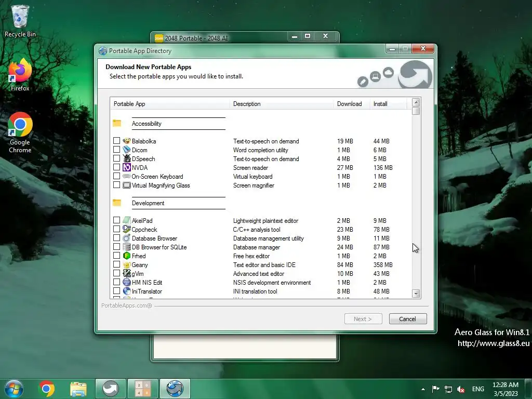Click the Description column header
This screenshot has height=399, width=532.
tap(282, 104)
